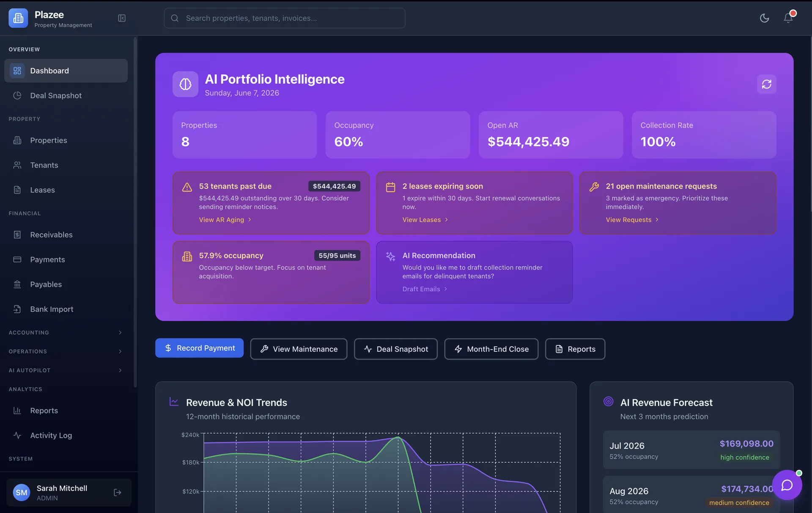Click the warning triangle on tenants past due

187,187
